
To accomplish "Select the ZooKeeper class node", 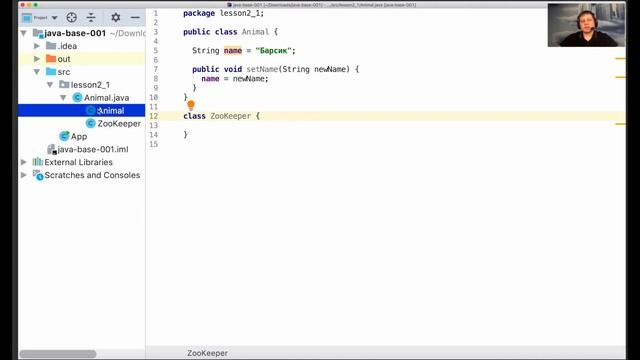I will pyautogui.click(x=119, y=124).
